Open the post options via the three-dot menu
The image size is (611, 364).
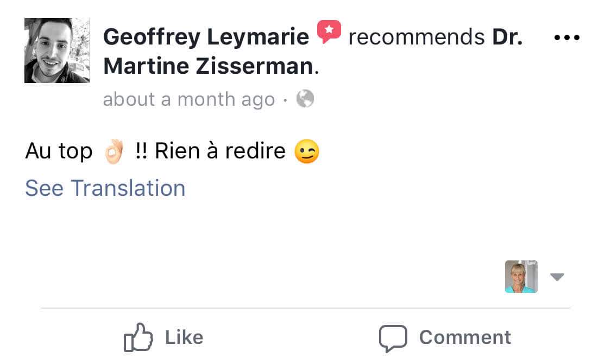(566, 37)
